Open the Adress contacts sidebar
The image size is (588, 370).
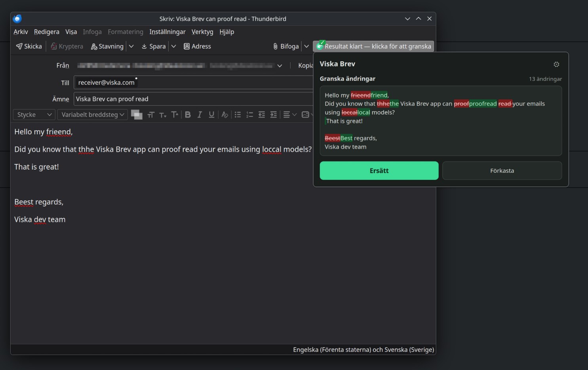coord(197,46)
